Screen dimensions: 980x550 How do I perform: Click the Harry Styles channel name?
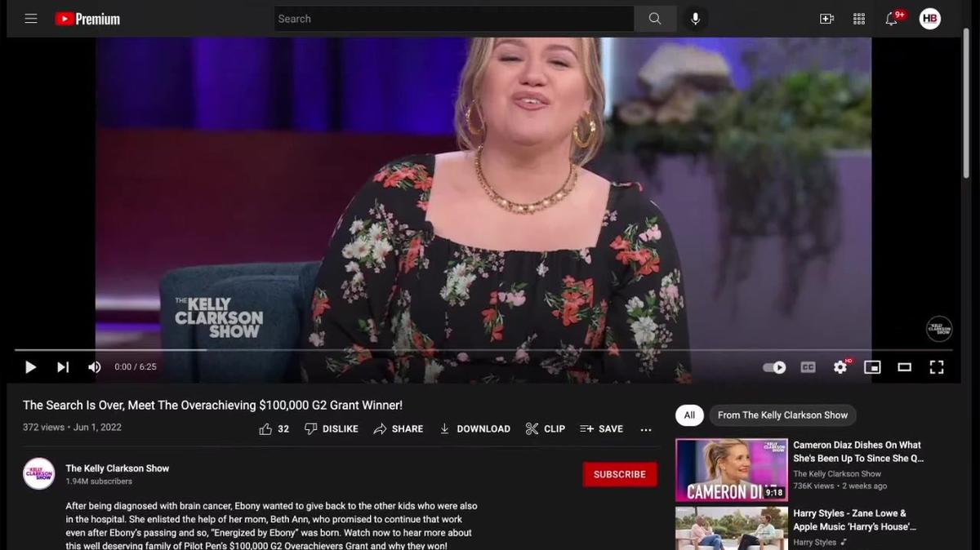pyautogui.click(x=815, y=543)
